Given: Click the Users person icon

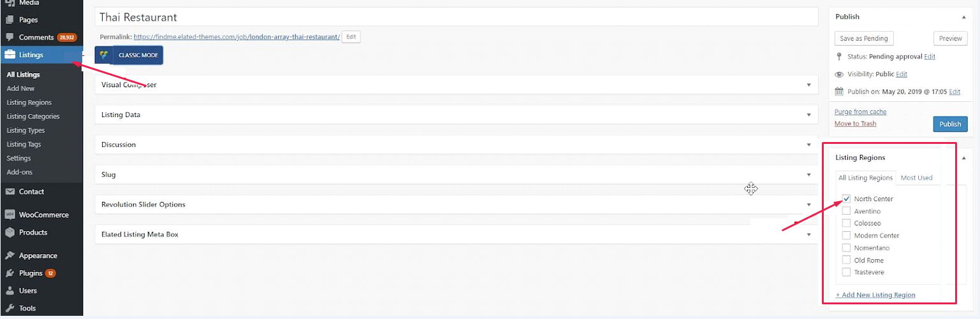Looking at the screenshot, I should point(10,290).
